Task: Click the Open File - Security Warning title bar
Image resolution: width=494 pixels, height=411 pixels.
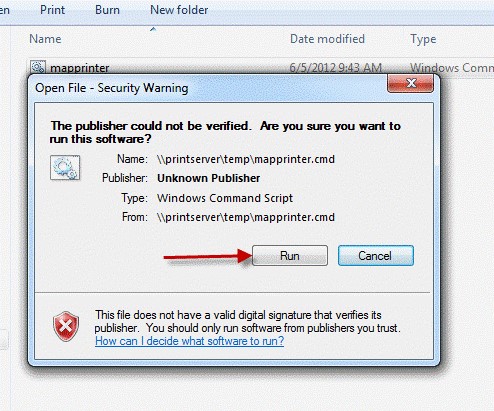Action: pos(207,88)
